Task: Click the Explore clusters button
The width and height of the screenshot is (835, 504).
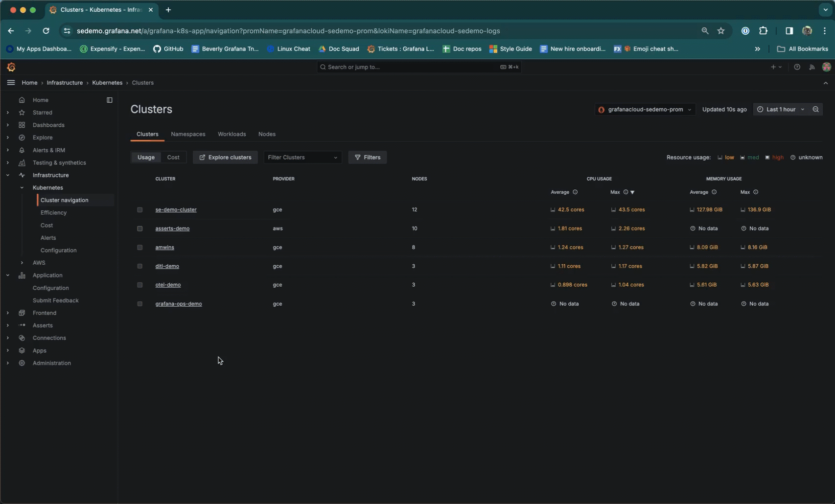Action: (225, 157)
